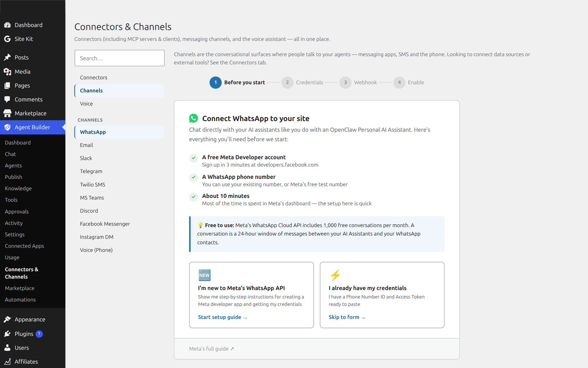Open the Slack channel settings
The image size is (588, 368).
(x=119, y=158)
